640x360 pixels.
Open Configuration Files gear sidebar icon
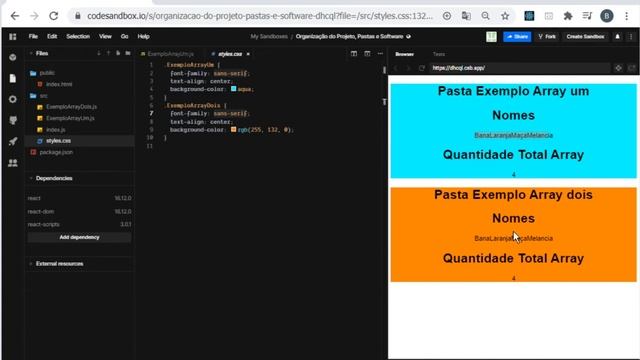(13, 99)
